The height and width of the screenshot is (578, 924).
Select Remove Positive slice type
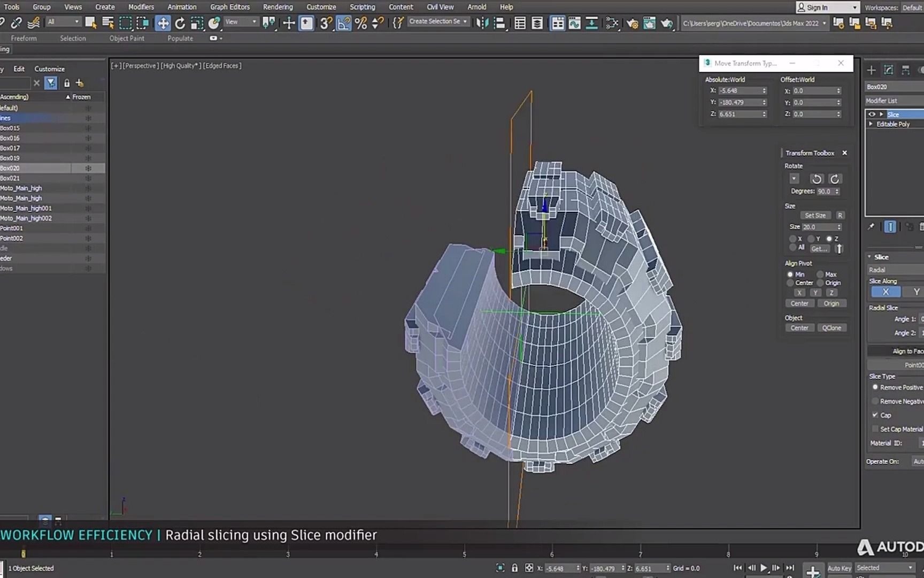point(875,387)
